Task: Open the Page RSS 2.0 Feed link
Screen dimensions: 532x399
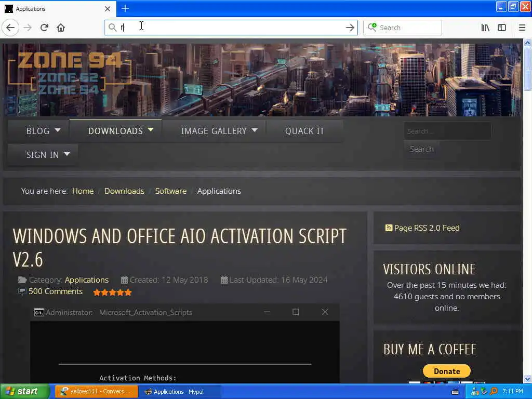Action: coord(427,228)
